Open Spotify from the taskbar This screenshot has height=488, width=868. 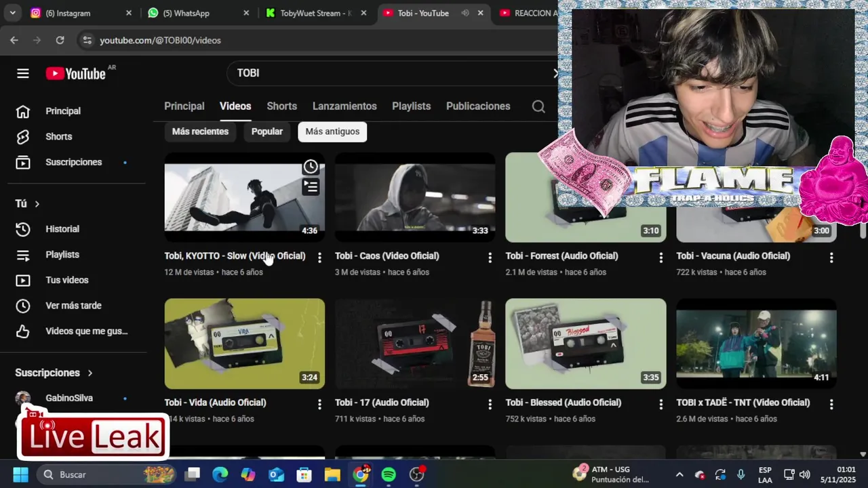pyautogui.click(x=389, y=474)
